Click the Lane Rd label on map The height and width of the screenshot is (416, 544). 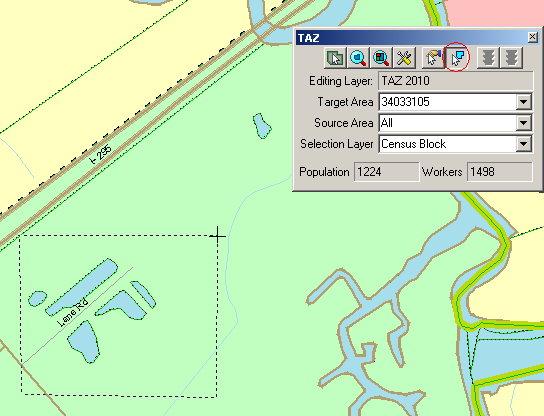click(x=73, y=313)
